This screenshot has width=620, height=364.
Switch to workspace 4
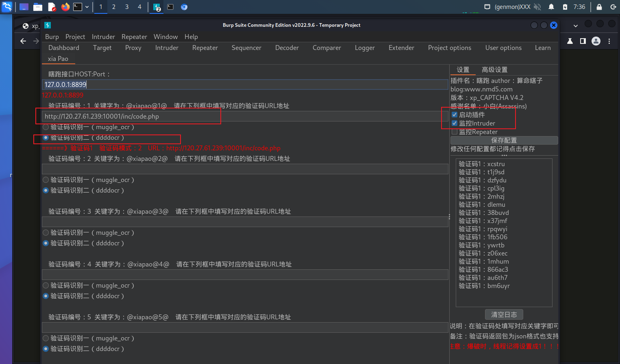pos(139,7)
